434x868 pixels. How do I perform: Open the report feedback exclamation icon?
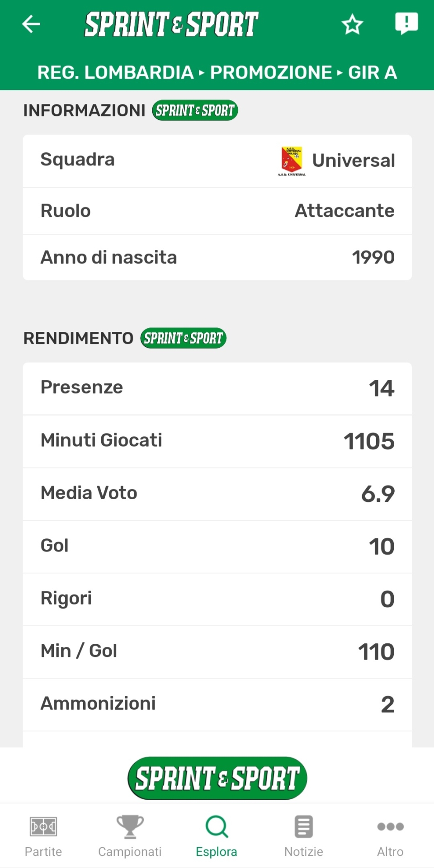[406, 23]
